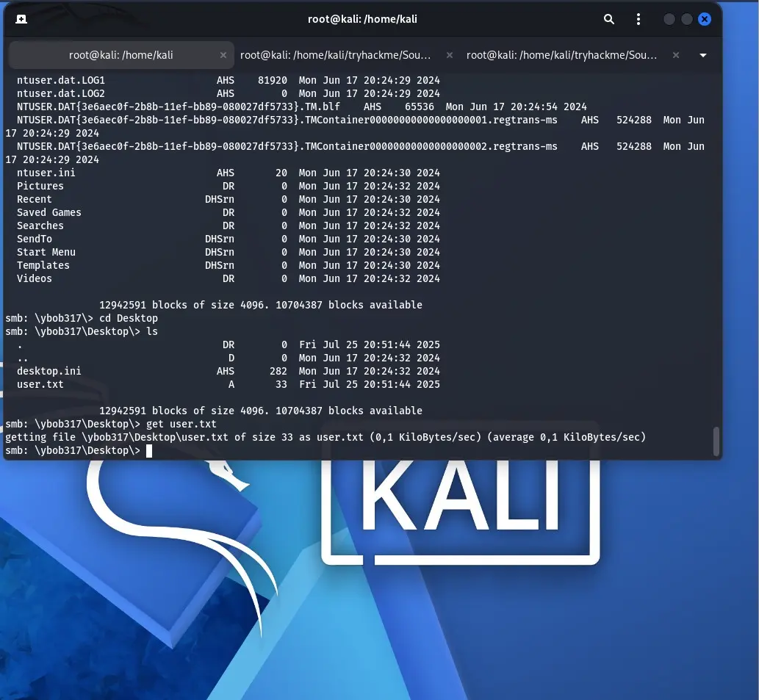The width and height of the screenshot is (759, 700).
Task: Click the 65536 size value
Action: point(420,107)
